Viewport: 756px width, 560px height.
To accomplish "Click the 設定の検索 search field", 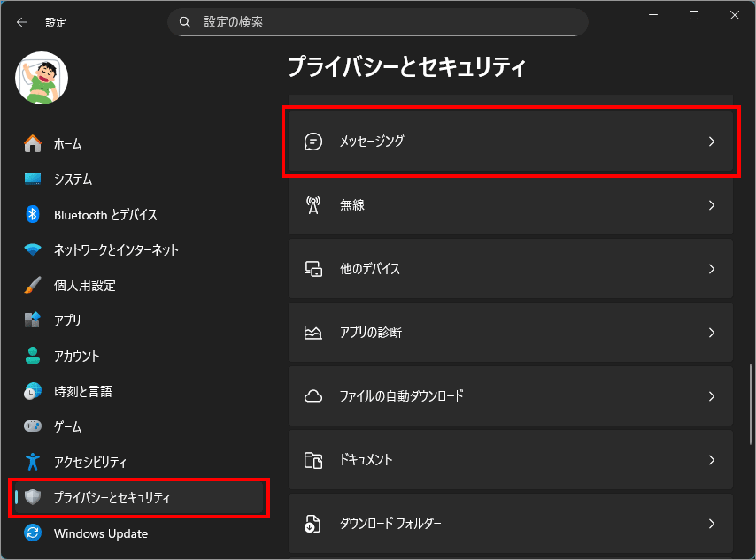I will tap(378, 22).
